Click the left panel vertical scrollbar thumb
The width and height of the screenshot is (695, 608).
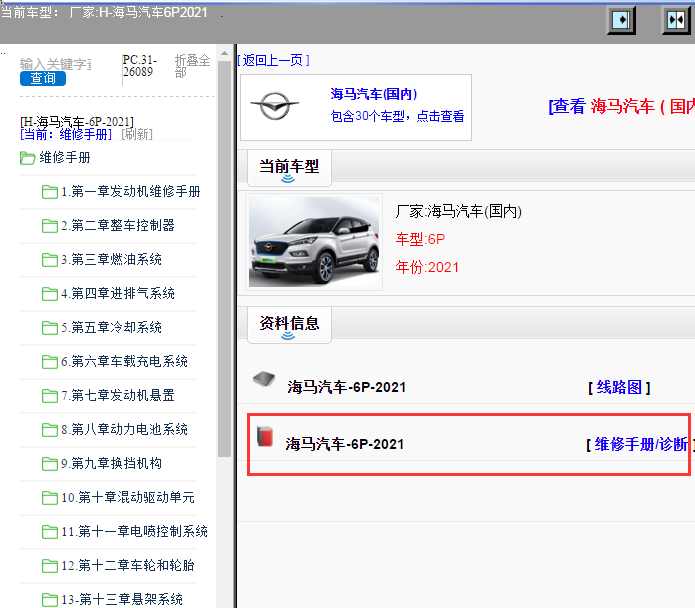click(x=224, y=259)
